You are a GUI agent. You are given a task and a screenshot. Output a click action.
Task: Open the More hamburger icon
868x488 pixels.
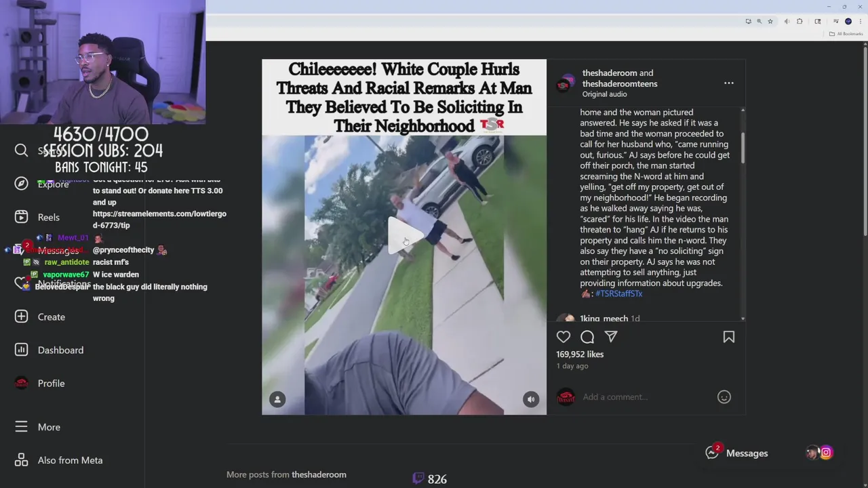point(22,427)
